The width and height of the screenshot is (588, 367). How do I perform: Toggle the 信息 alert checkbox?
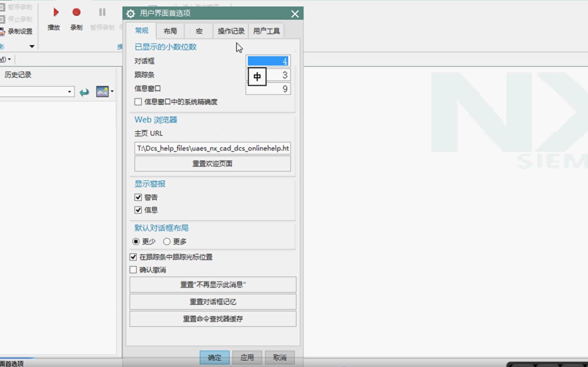point(138,210)
